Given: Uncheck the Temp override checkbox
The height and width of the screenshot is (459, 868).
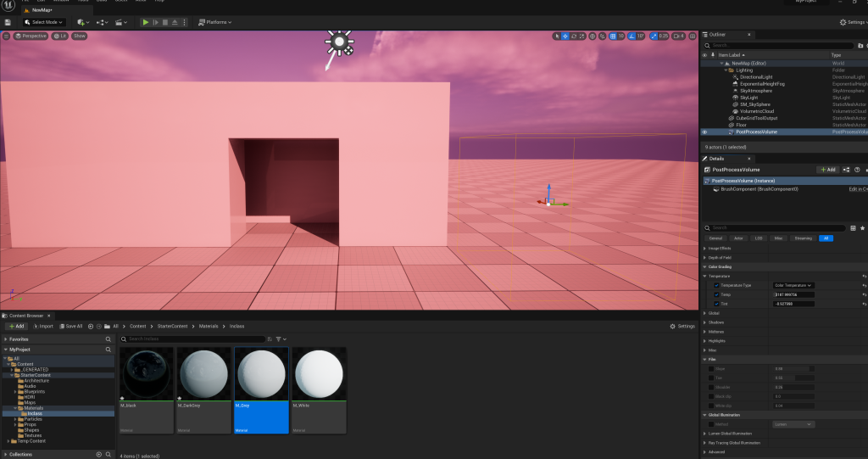Looking at the screenshot, I should [716, 295].
